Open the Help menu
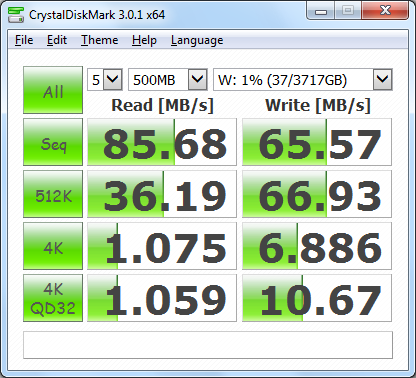This screenshot has height=378, width=416. click(x=144, y=40)
